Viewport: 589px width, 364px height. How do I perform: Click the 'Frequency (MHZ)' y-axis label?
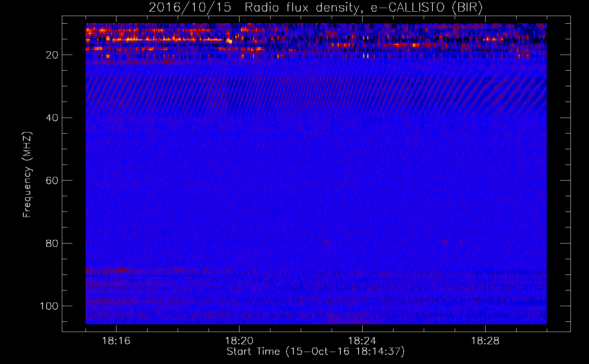pyautogui.click(x=27, y=174)
